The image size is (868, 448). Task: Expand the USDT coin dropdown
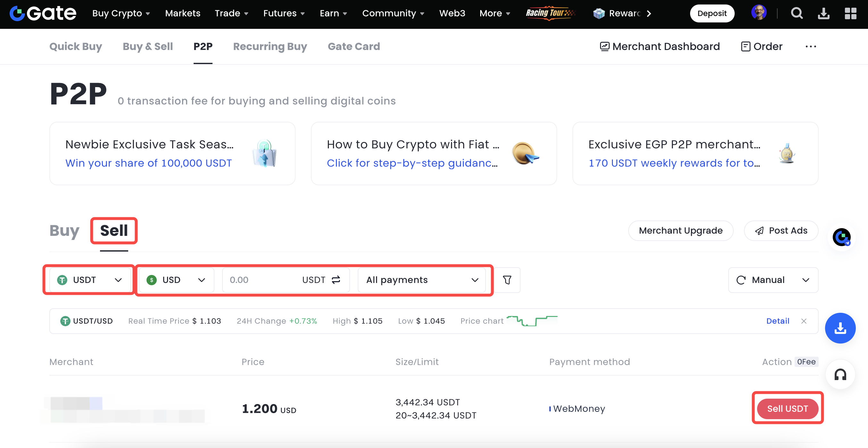click(x=89, y=280)
